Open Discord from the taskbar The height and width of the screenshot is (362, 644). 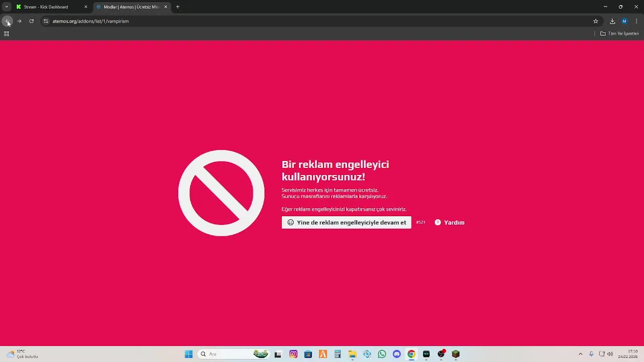396,354
